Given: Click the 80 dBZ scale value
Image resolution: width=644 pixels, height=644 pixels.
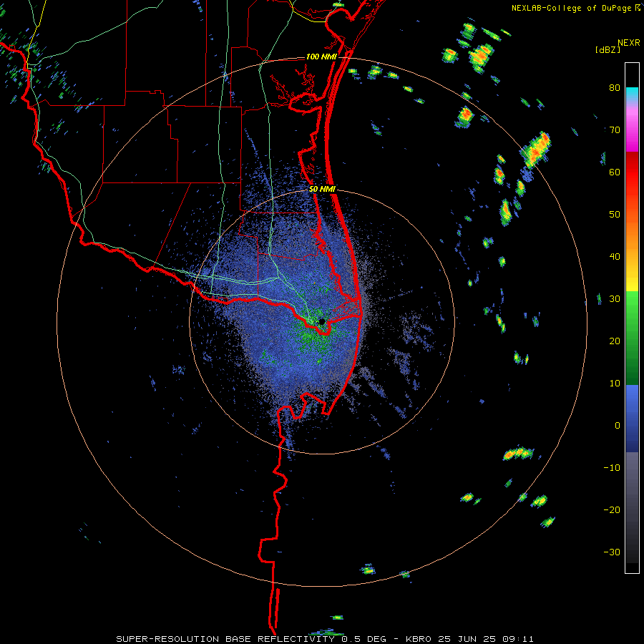Looking at the screenshot, I should pos(615,88).
